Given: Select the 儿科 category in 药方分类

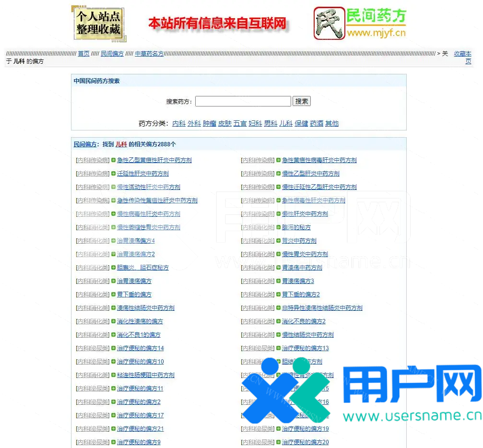Looking at the screenshot, I should [x=286, y=123].
